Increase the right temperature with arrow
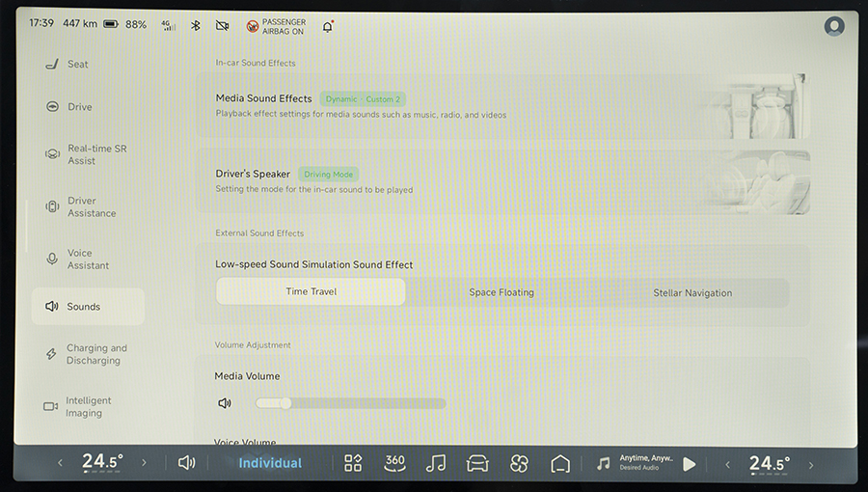The width and height of the screenshot is (868, 492). 811,464
